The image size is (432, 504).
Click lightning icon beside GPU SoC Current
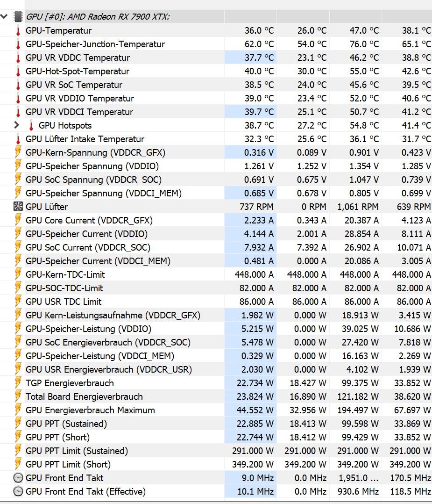18,247
